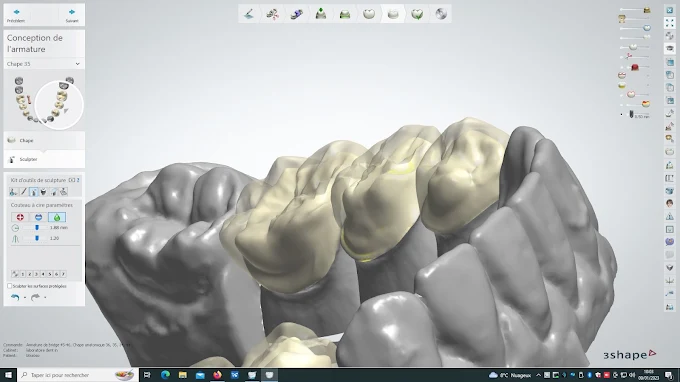Choose sculpt preset 3

[36, 274]
